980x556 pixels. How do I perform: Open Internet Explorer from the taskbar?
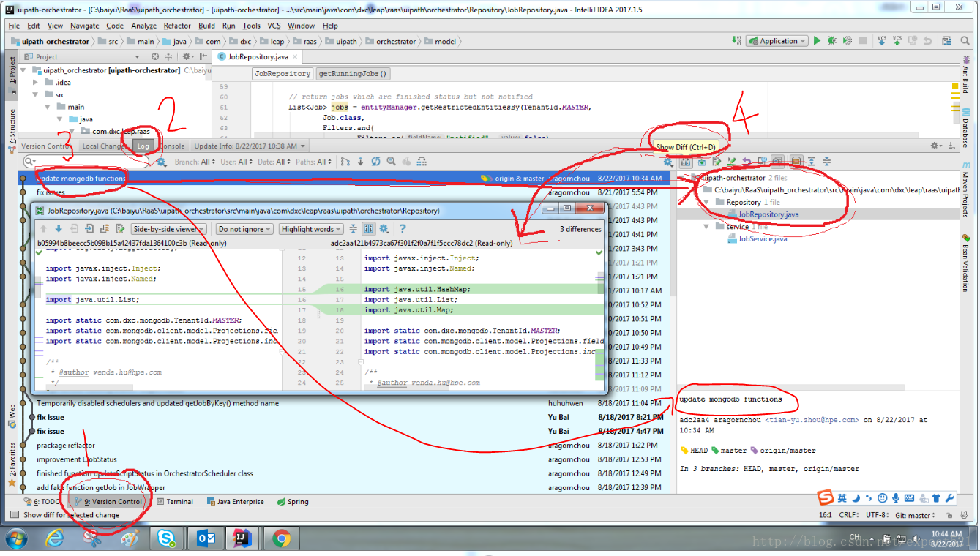54,539
